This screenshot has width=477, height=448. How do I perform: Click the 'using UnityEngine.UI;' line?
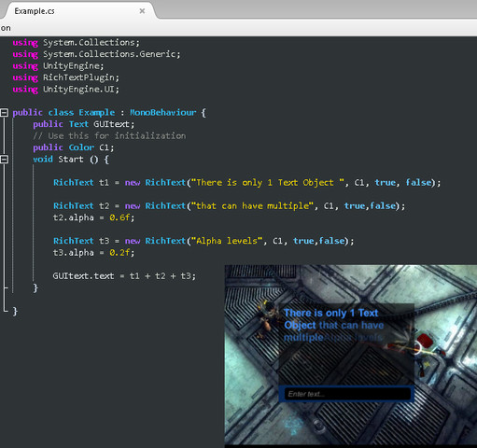pyautogui.click(x=66, y=90)
